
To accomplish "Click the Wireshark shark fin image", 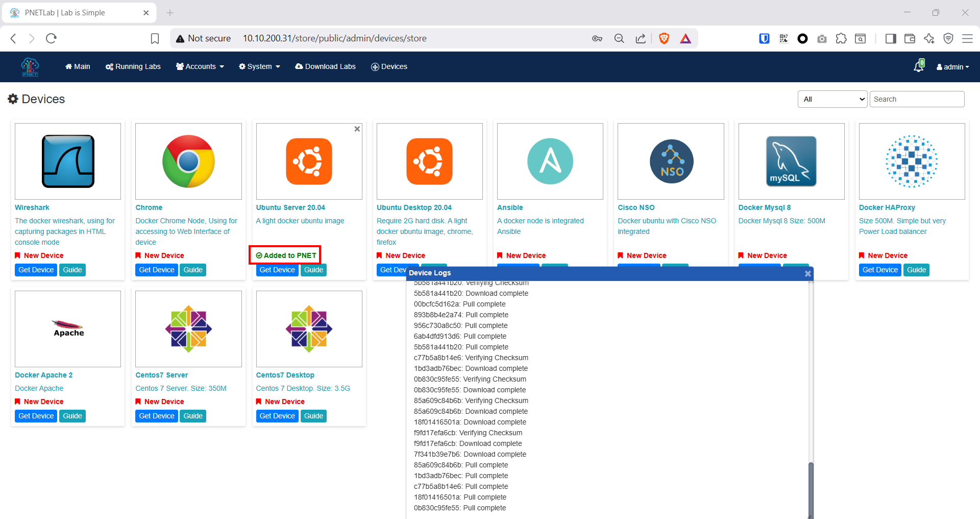I will point(68,161).
